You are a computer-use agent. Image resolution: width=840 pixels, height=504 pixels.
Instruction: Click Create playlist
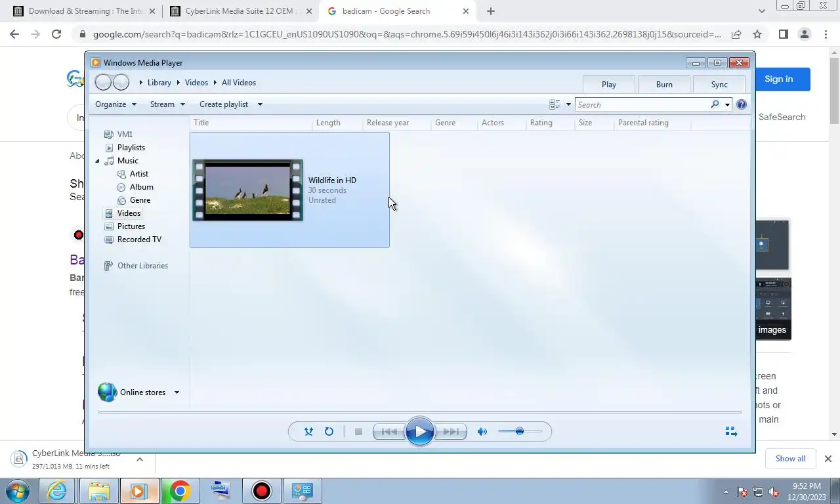tap(224, 104)
